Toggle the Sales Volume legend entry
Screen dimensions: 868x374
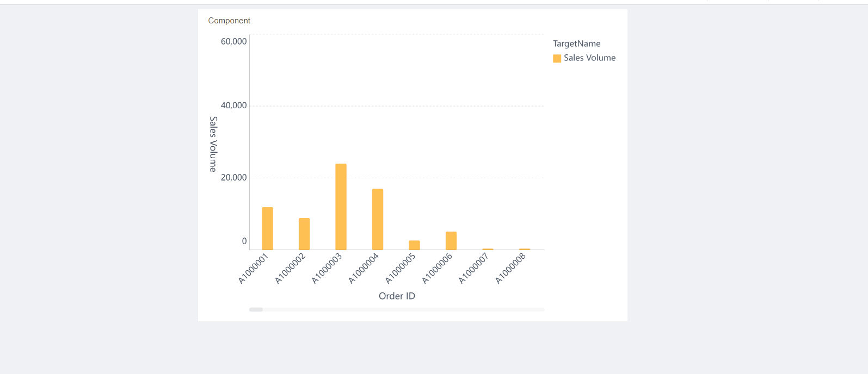click(x=589, y=58)
